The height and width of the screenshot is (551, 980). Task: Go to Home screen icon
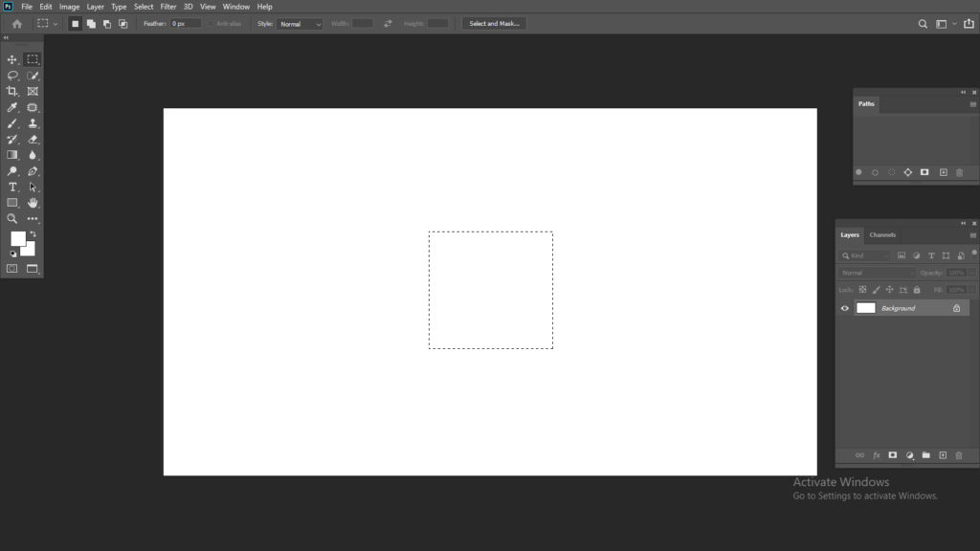17,24
